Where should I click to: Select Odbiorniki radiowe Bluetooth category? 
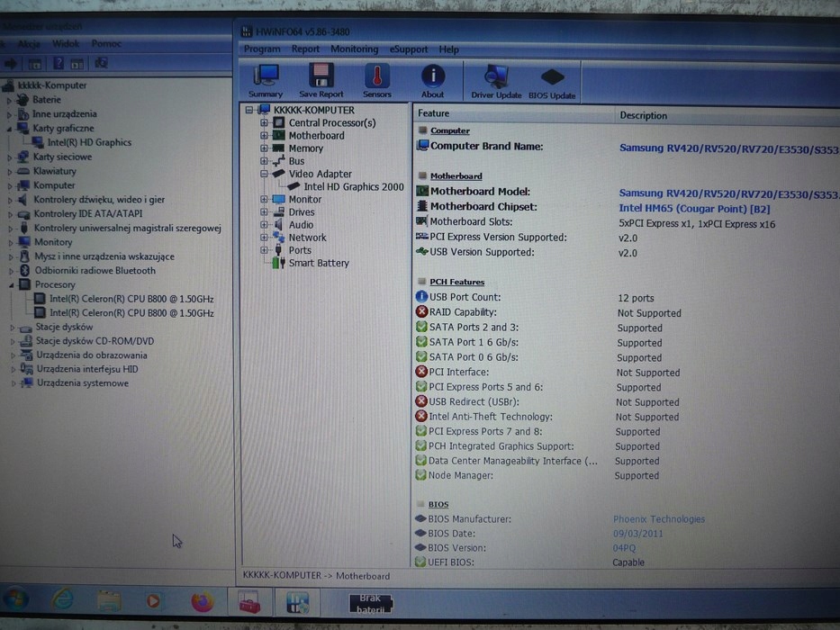95,271
